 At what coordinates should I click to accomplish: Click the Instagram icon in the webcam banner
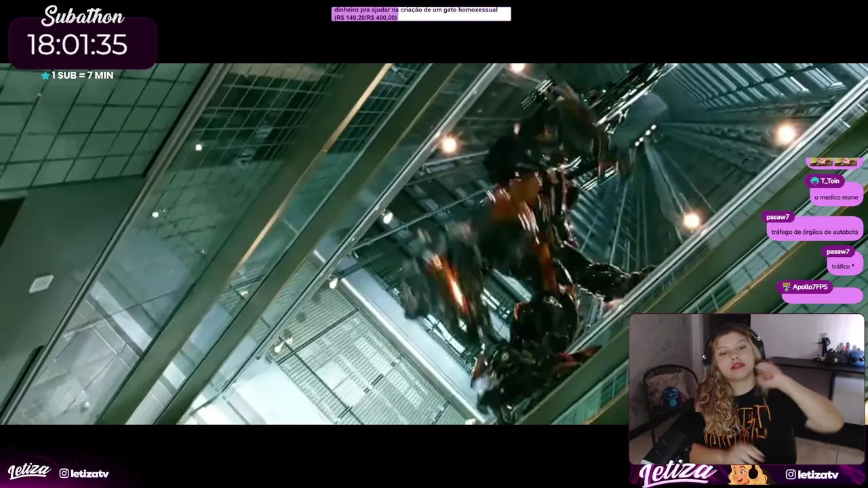coord(791,474)
